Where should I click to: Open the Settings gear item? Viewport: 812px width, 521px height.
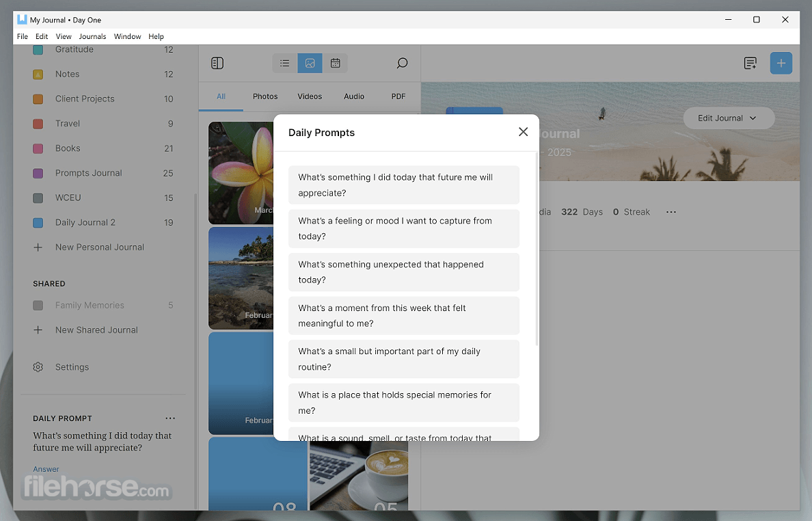click(38, 366)
